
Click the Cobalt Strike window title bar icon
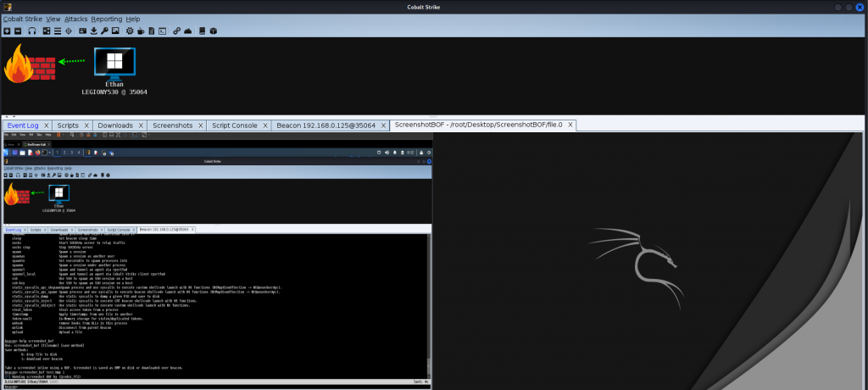(7, 7)
